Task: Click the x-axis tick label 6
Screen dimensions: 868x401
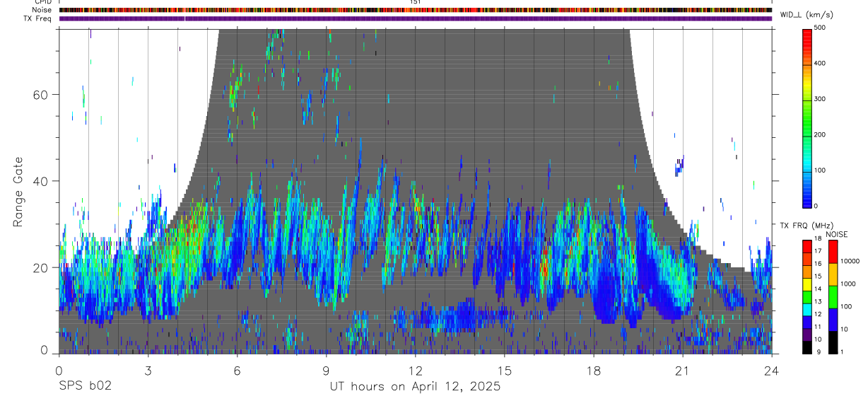Action: [x=237, y=371]
